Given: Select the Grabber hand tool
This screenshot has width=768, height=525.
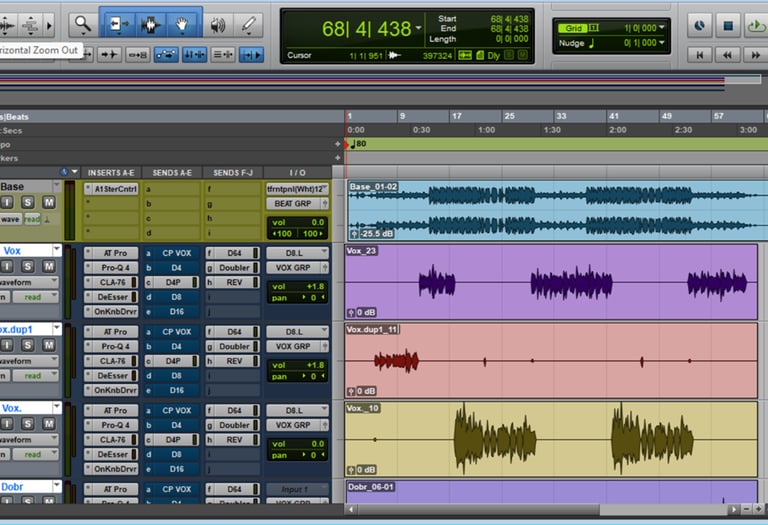Looking at the screenshot, I should click(182, 24).
